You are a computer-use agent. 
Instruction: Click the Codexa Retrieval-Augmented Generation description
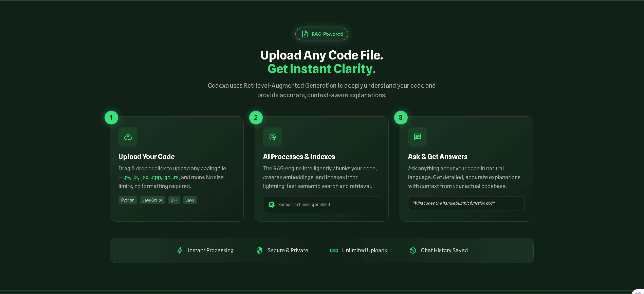pyautogui.click(x=321, y=90)
